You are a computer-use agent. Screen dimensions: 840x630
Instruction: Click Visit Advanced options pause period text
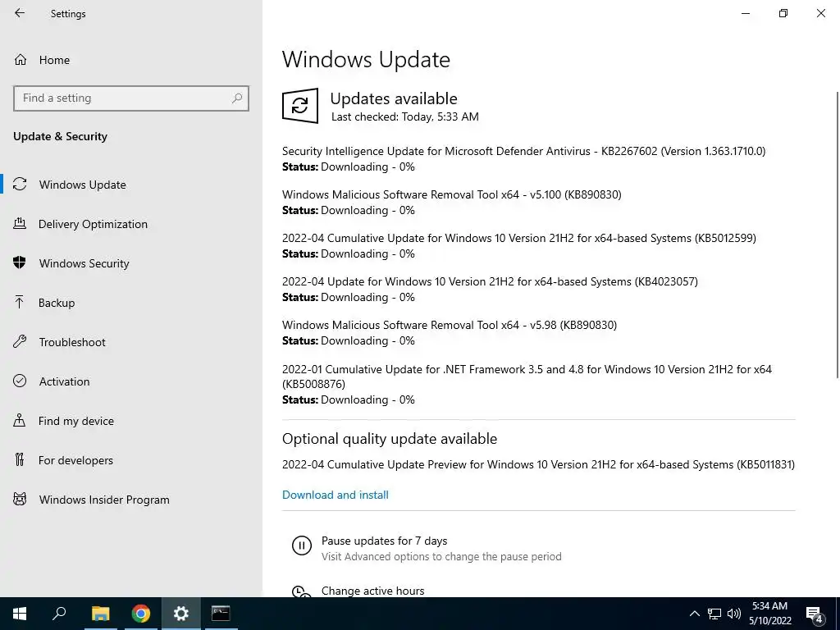pos(441,557)
